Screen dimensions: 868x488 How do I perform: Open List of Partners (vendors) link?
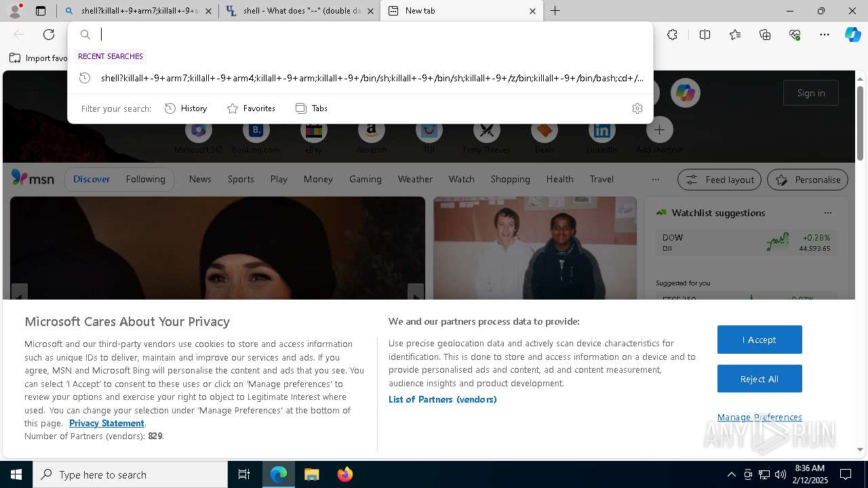click(x=442, y=399)
